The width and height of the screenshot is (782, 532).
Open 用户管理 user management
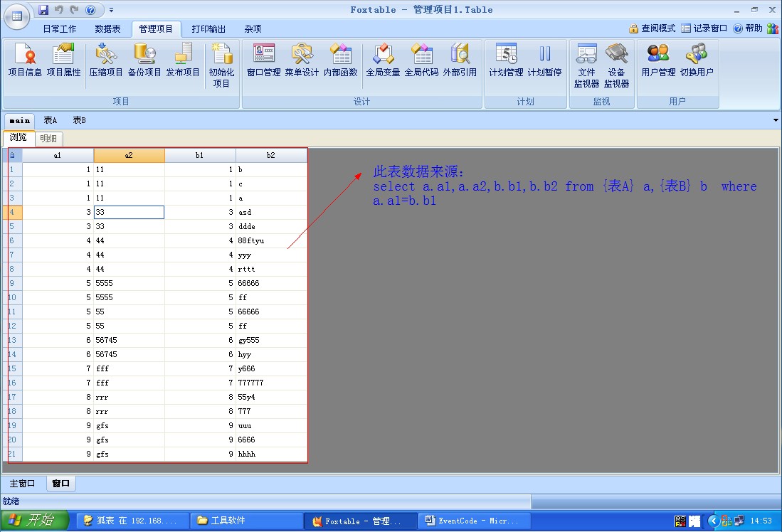(x=657, y=60)
